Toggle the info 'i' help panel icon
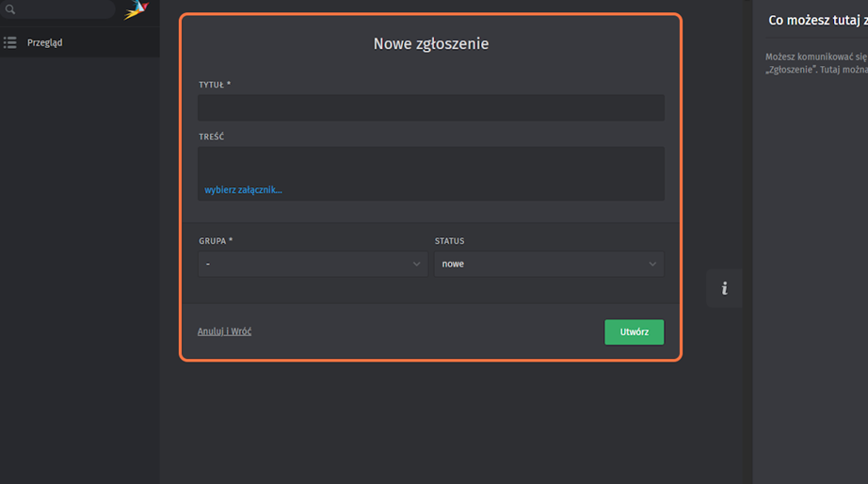 pos(724,288)
